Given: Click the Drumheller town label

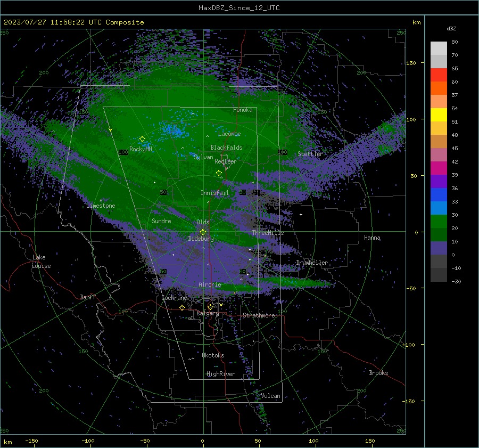Looking at the screenshot, I should (312, 263).
